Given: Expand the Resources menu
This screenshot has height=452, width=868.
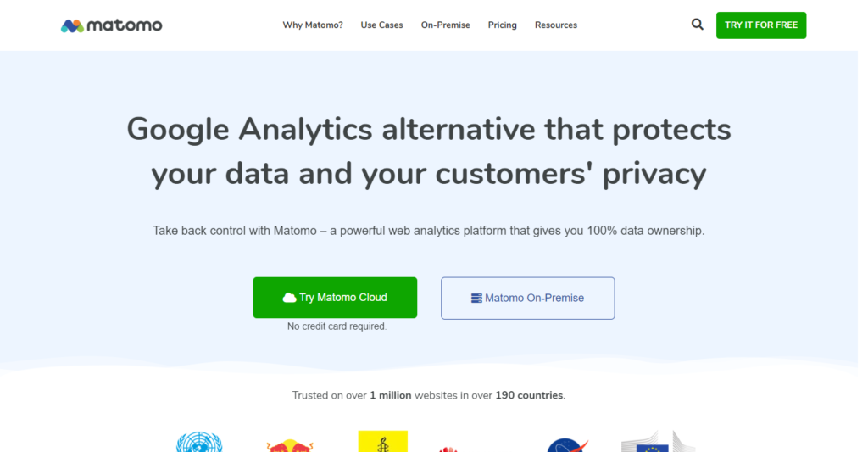Looking at the screenshot, I should pos(555,25).
